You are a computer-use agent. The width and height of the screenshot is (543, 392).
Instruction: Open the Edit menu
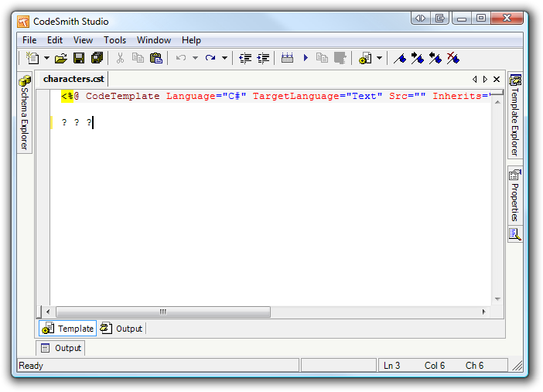tap(55, 40)
